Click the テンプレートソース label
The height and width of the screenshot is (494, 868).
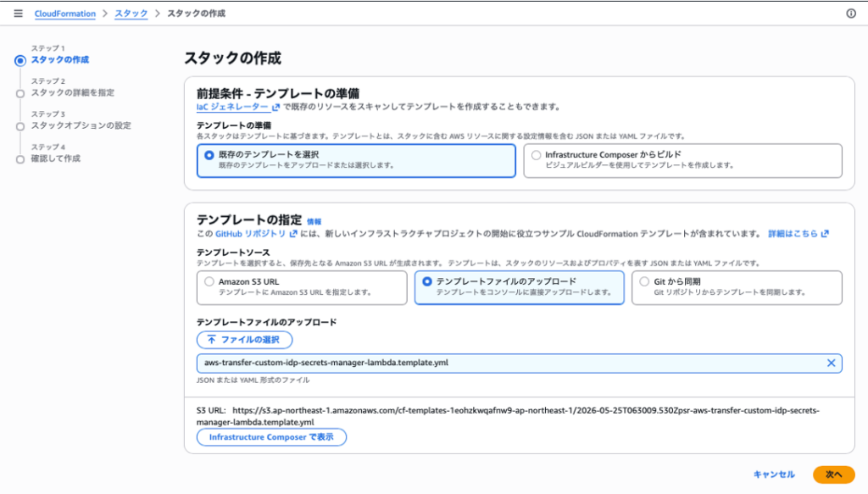[233, 253]
